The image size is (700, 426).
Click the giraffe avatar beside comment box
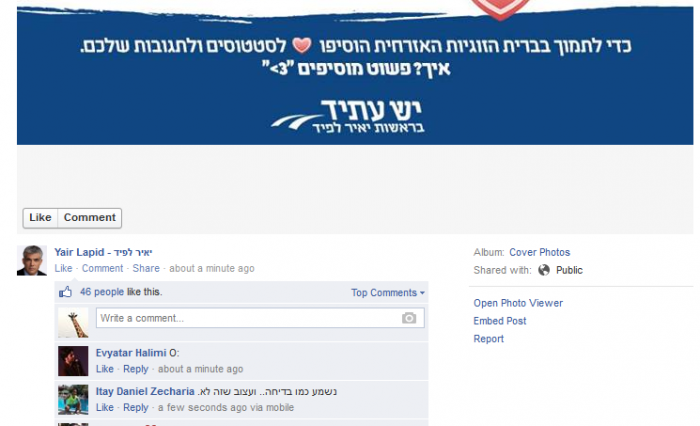pyautogui.click(x=73, y=323)
